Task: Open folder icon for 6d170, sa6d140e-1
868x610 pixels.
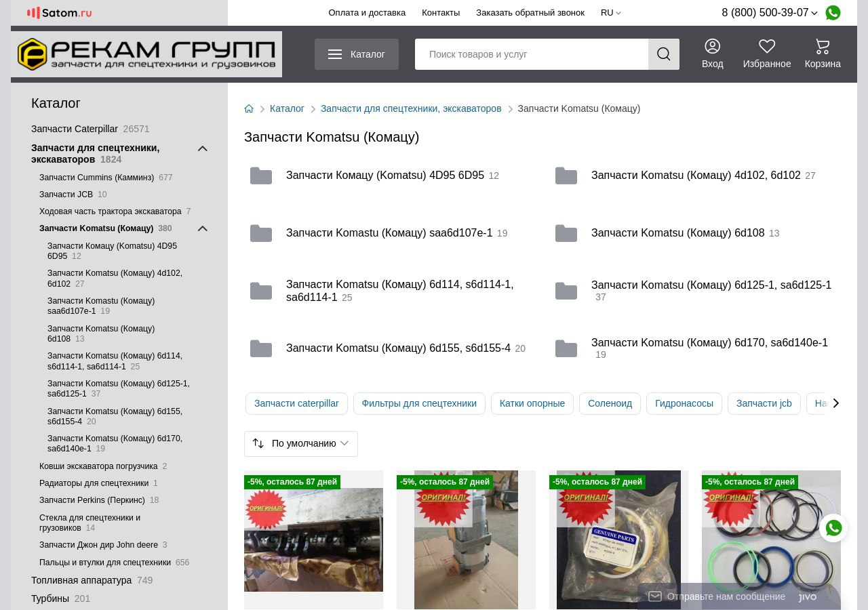Action: pos(566,348)
